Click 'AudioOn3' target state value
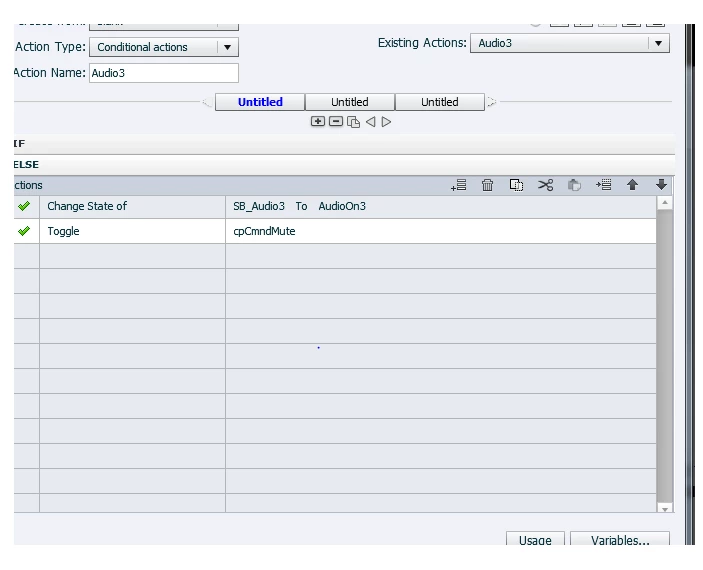Viewport: 703px width, 570px height. (x=342, y=206)
